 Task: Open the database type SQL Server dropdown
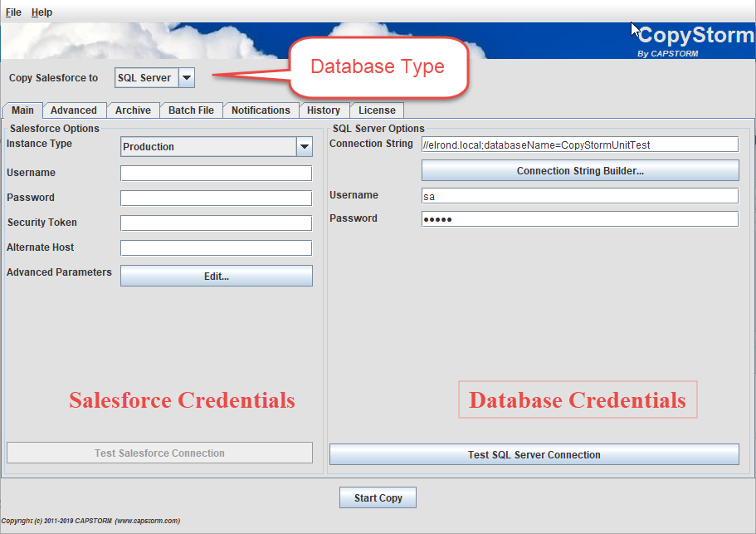pyautogui.click(x=154, y=78)
